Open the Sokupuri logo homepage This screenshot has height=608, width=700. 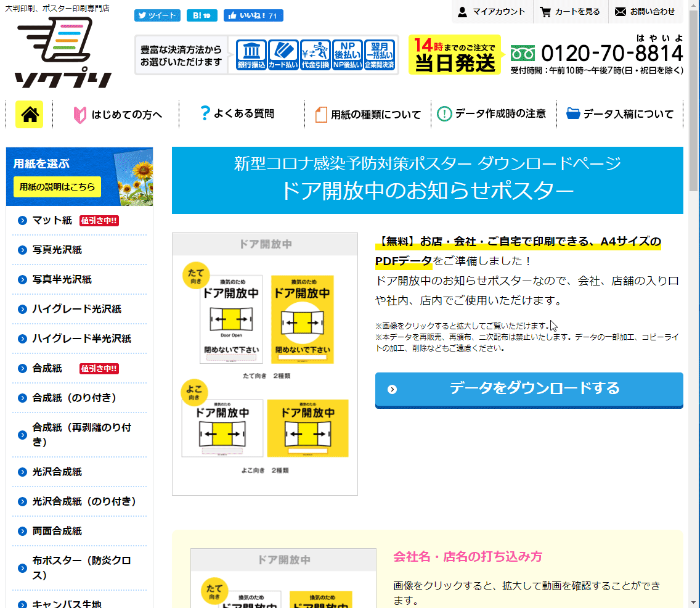pos(63,54)
